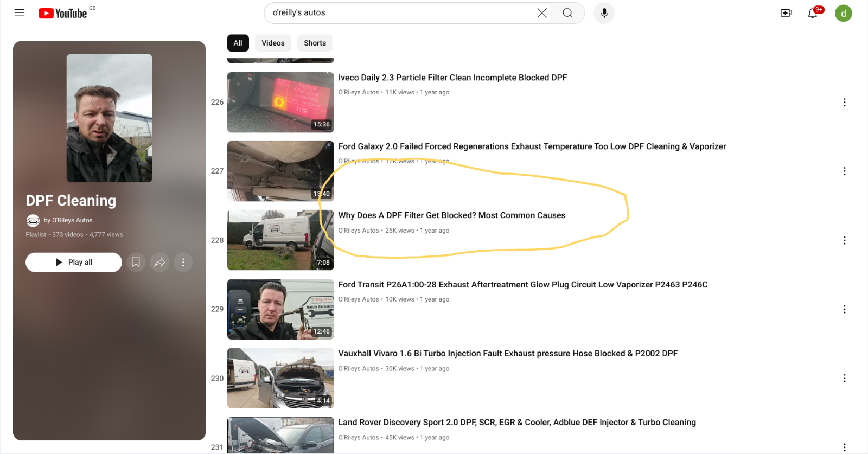Open the notifications bell
Screen dimensions: 868x454
point(813,13)
